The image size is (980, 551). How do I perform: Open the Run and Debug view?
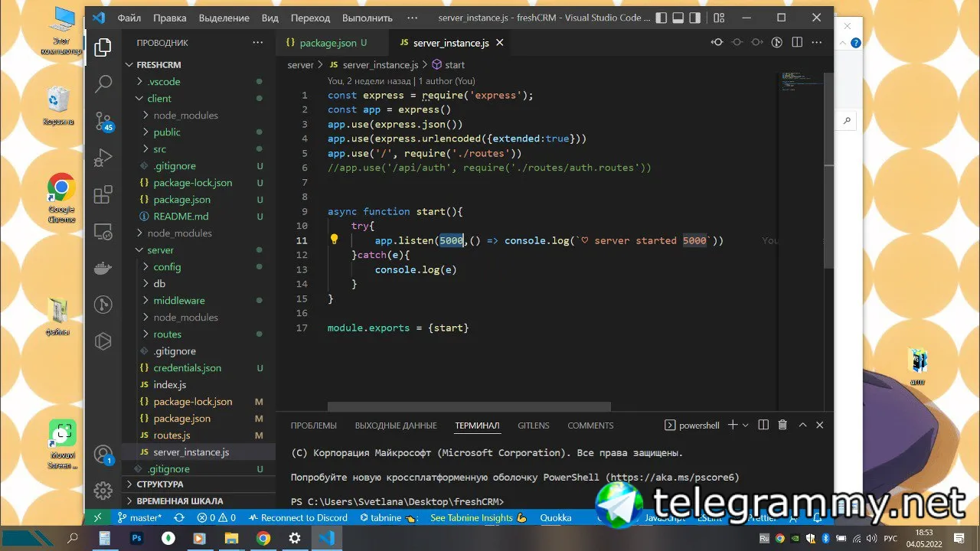click(103, 158)
